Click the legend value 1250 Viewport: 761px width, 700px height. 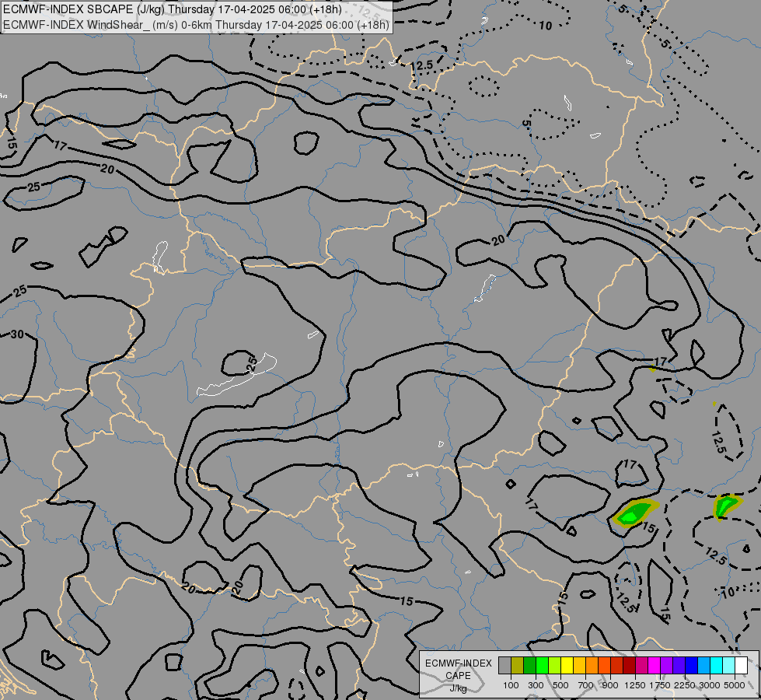pos(635,685)
